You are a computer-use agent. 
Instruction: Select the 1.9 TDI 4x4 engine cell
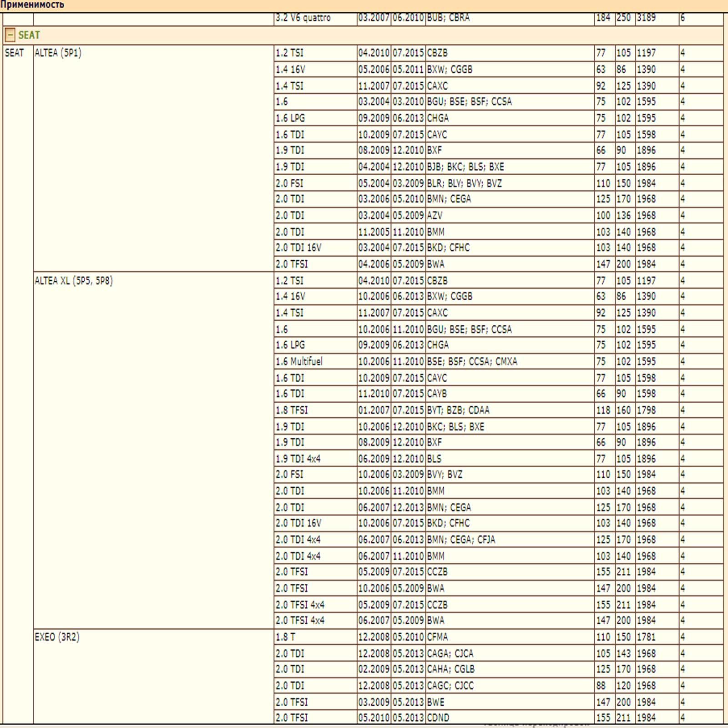coord(298,459)
